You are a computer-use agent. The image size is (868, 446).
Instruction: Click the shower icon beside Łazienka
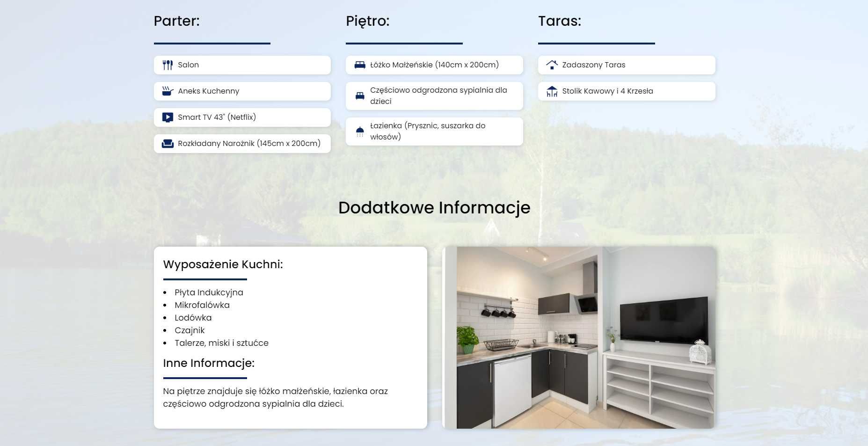pyautogui.click(x=360, y=132)
